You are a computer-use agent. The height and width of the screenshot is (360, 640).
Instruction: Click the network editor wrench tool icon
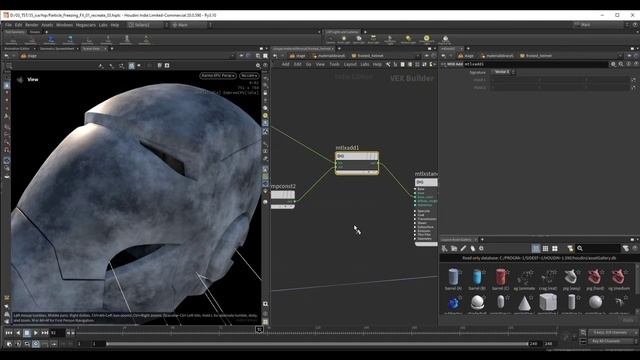(388, 64)
